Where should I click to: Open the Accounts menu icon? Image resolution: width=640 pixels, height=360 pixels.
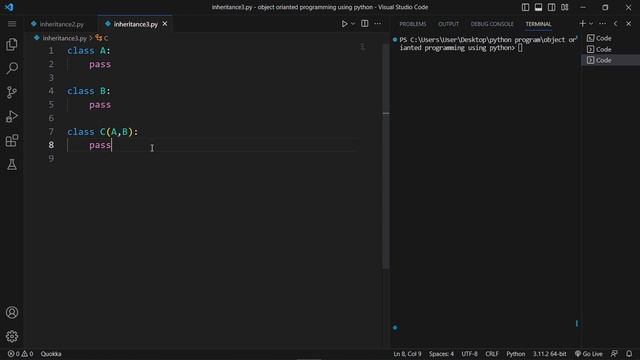(x=12, y=312)
